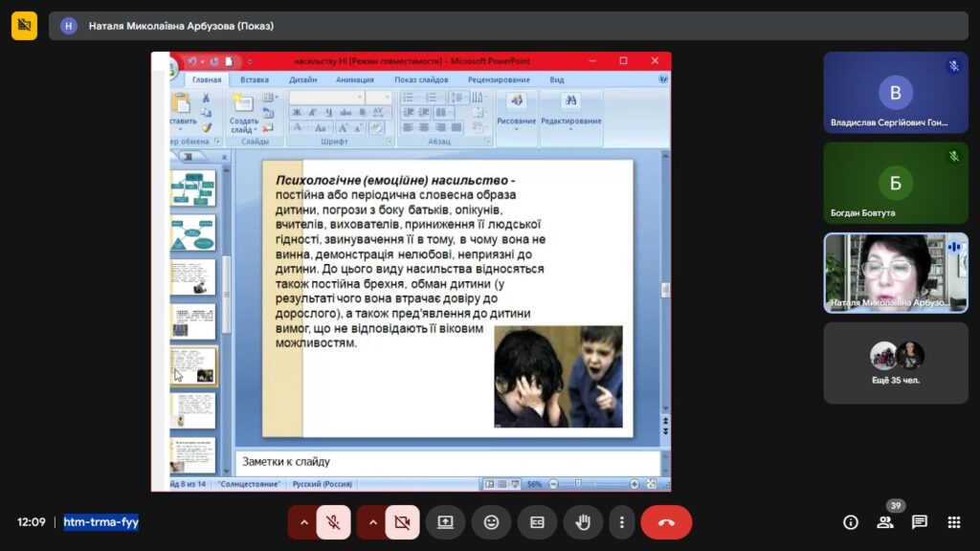980x551 pixels.
Task: Select the Богдан Бовтута participant tile
Action: 896,183
